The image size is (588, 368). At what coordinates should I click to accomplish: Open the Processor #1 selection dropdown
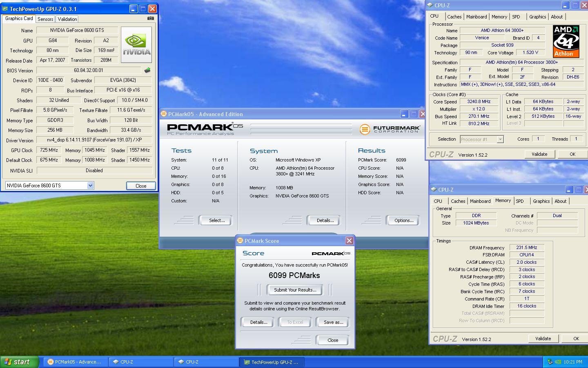(500, 139)
